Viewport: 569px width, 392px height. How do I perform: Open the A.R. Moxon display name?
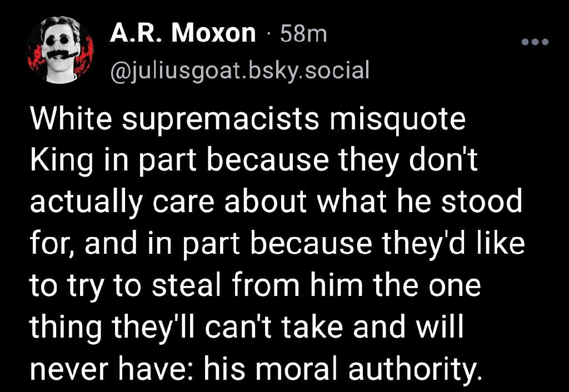182,33
